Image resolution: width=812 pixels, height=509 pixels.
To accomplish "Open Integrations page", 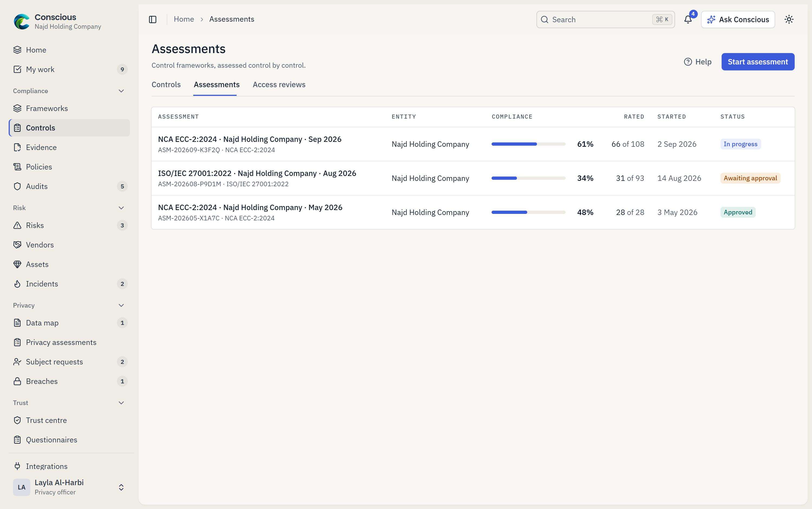I will [69, 466].
